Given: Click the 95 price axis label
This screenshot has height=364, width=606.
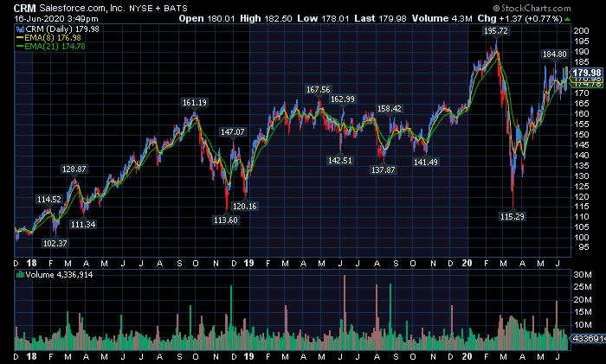Looking at the screenshot, I should [583, 247].
